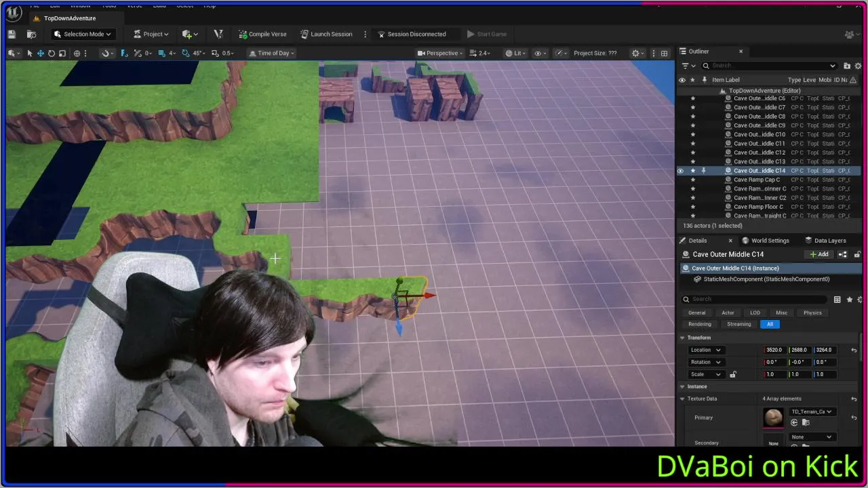
Task: Toggle visibility of Cave Out...iddle C14
Action: [x=680, y=171]
